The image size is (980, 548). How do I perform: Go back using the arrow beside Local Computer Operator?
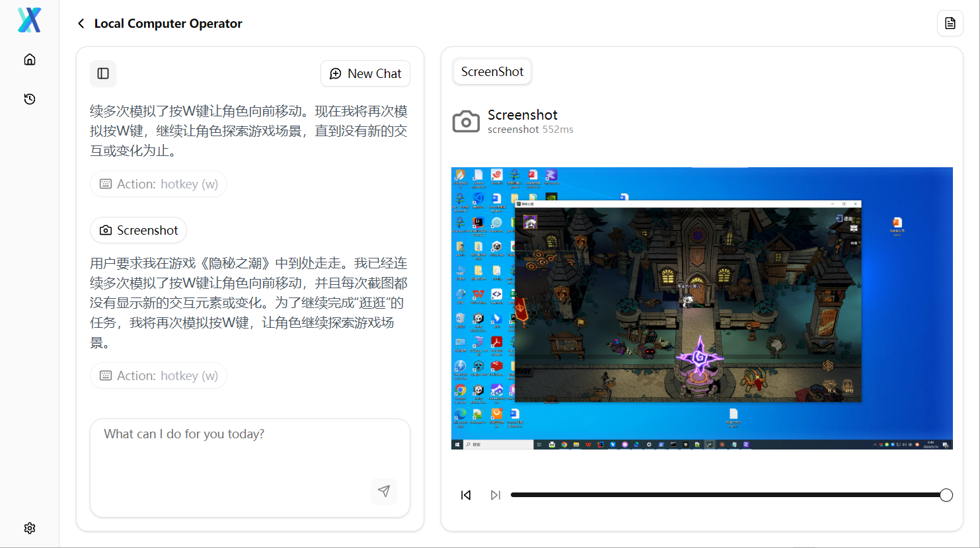pos(81,24)
